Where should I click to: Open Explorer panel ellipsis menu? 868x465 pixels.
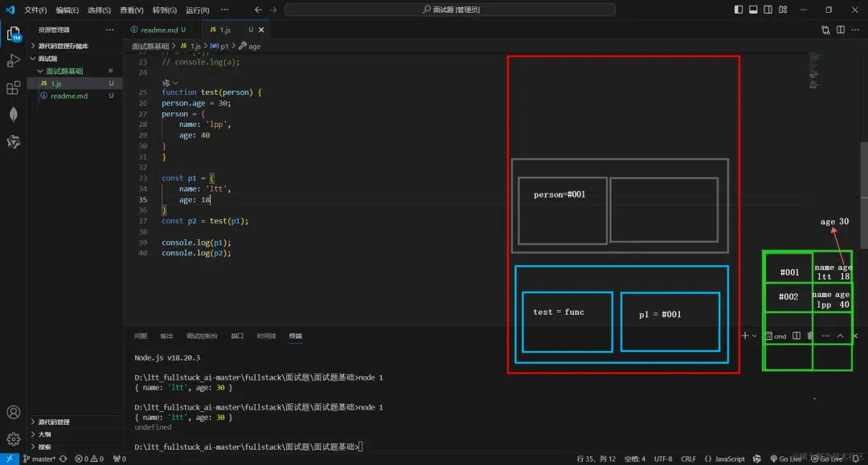click(109, 30)
